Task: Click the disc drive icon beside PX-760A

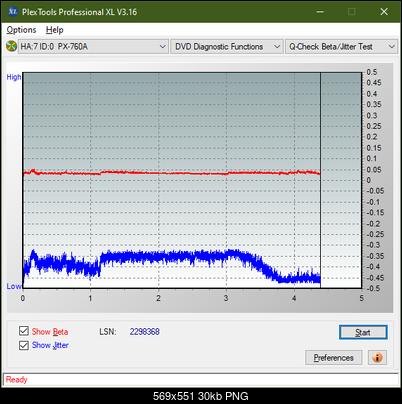Action: pos(12,46)
